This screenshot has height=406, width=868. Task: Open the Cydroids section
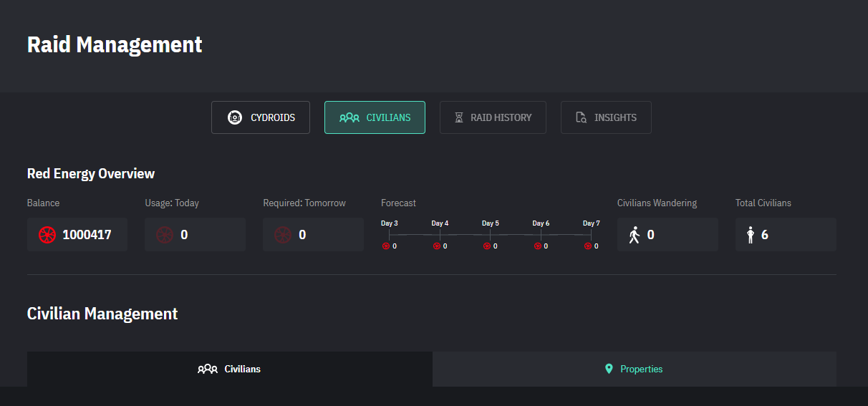coord(261,117)
